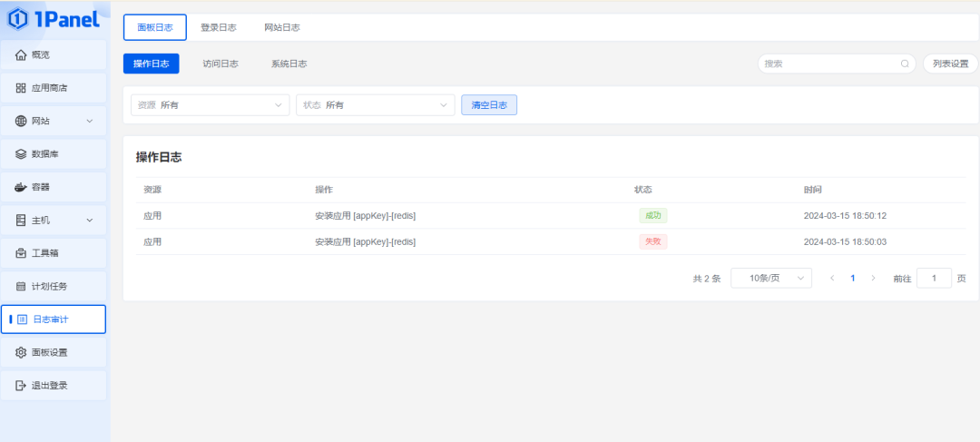Open 容器 containers via the Docker whale icon

pos(21,187)
